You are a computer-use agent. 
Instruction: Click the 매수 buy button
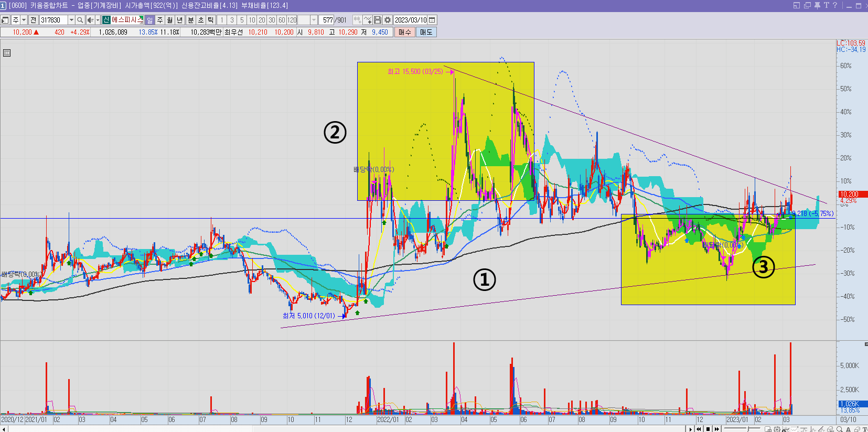(405, 32)
